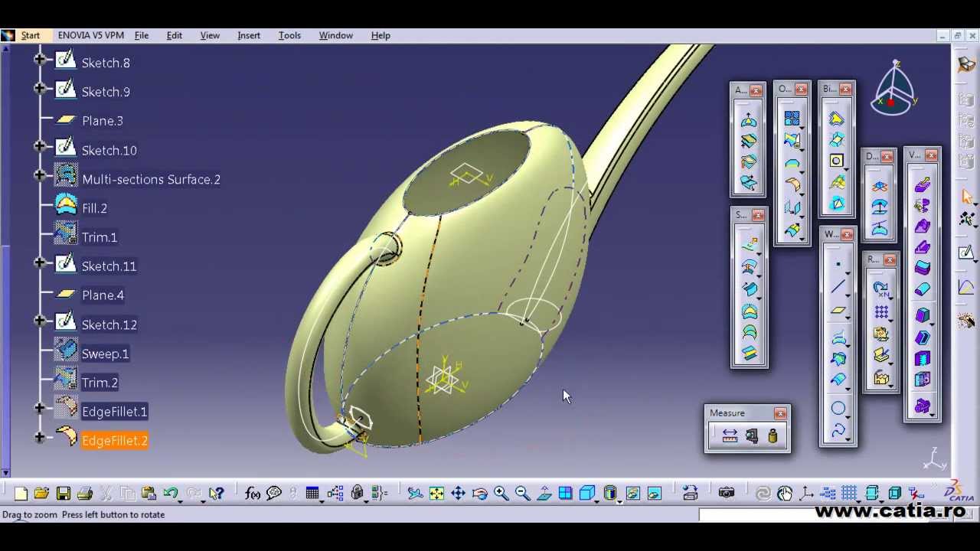Open the ENOVIA V5 VPM menu
Viewport: 980px width, 551px height.
point(90,35)
